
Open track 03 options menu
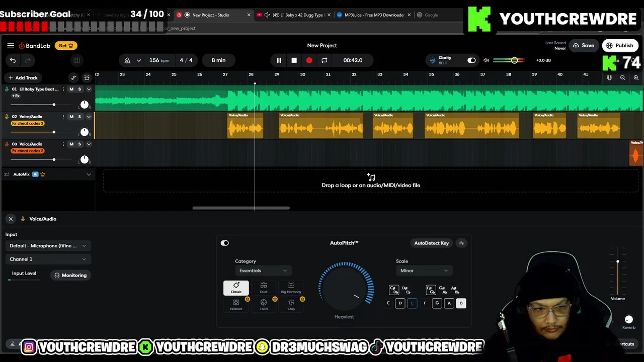63,144
